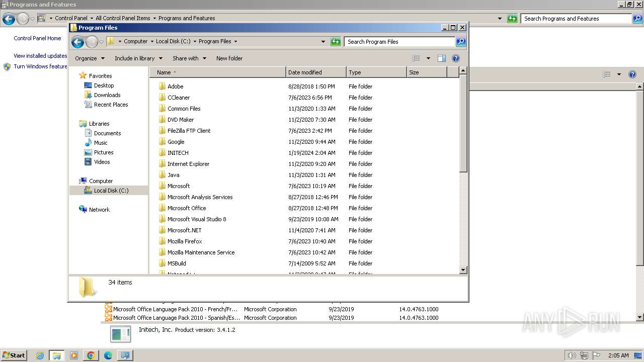The height and width of the screenshot is (362, 644).
Task: Open Recent Places in navigation pane
Action: (x=111, y=105)
